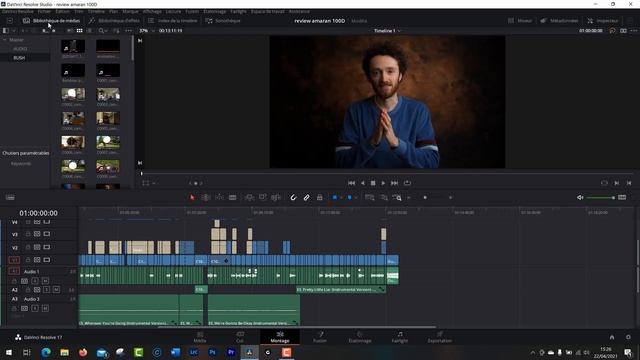The width and height of the screenshot is (640, 360).
Task: Select the arrow Selection mode tool
Action: pyautogui.click(x=192, y=198)
